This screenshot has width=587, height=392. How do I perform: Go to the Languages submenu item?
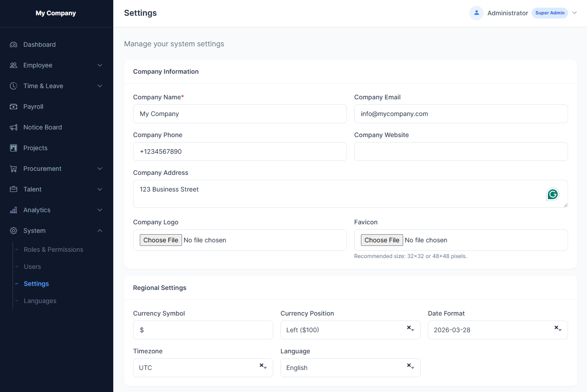40,301
